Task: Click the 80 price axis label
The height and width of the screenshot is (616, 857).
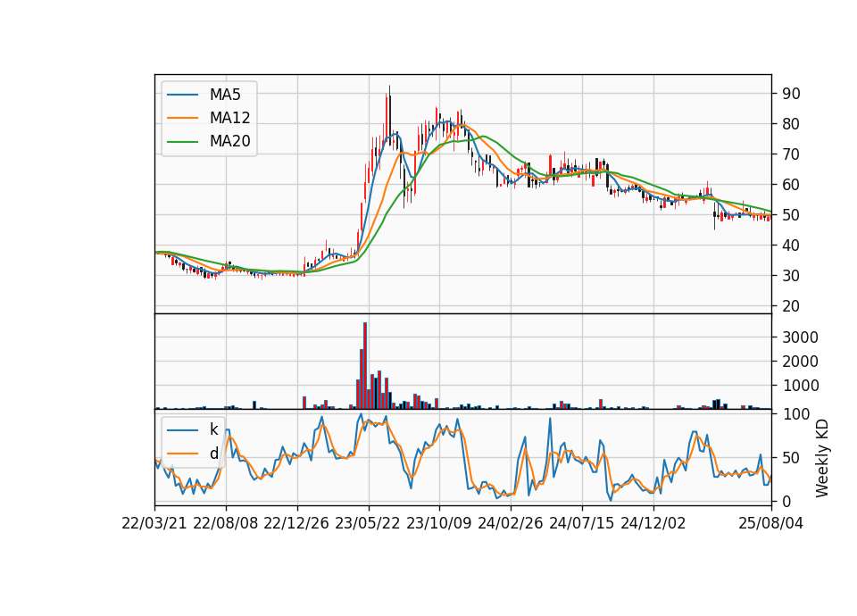Action: pyautogui.click(x=791, y=124)
